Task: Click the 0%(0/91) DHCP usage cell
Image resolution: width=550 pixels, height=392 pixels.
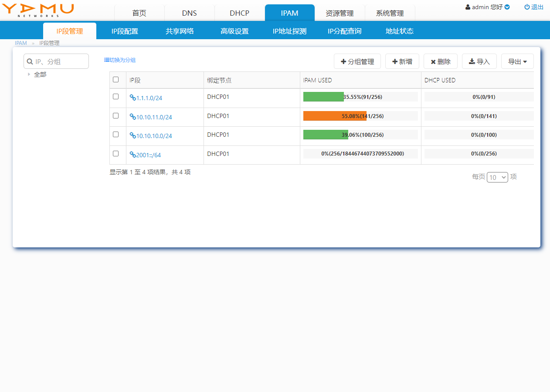Action: pos(479,97)
